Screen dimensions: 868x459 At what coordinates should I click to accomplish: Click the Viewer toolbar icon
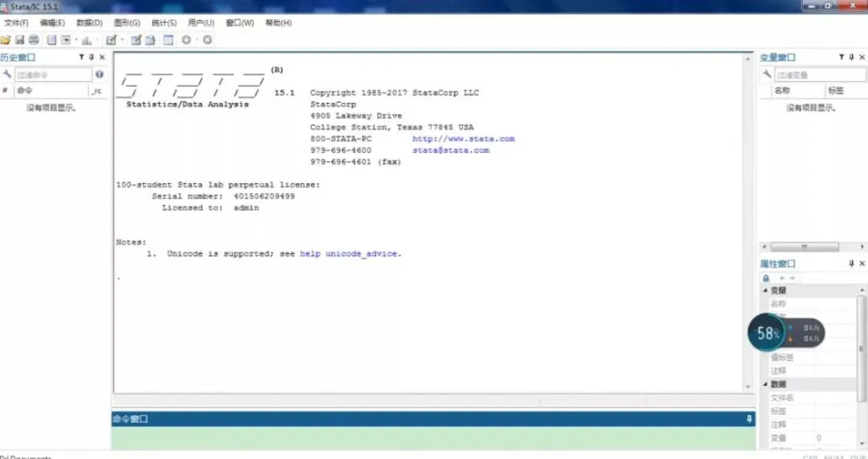[x=66, y=40]
